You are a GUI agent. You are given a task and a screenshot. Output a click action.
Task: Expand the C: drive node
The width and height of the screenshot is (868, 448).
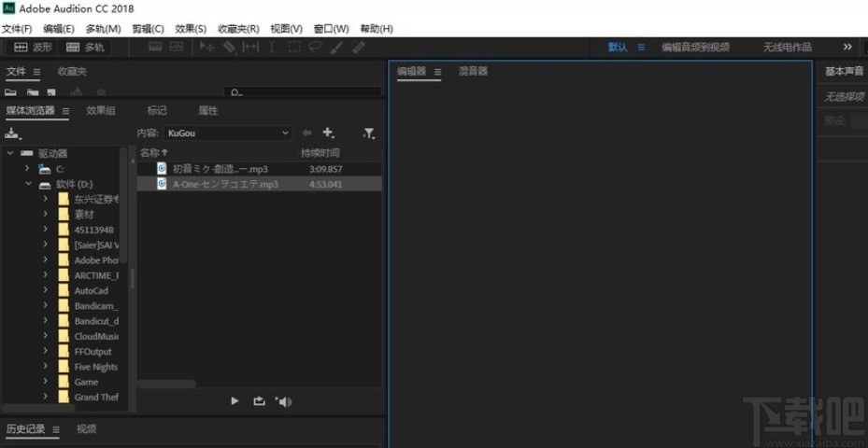pyautogui.click(x=26, y=168)
